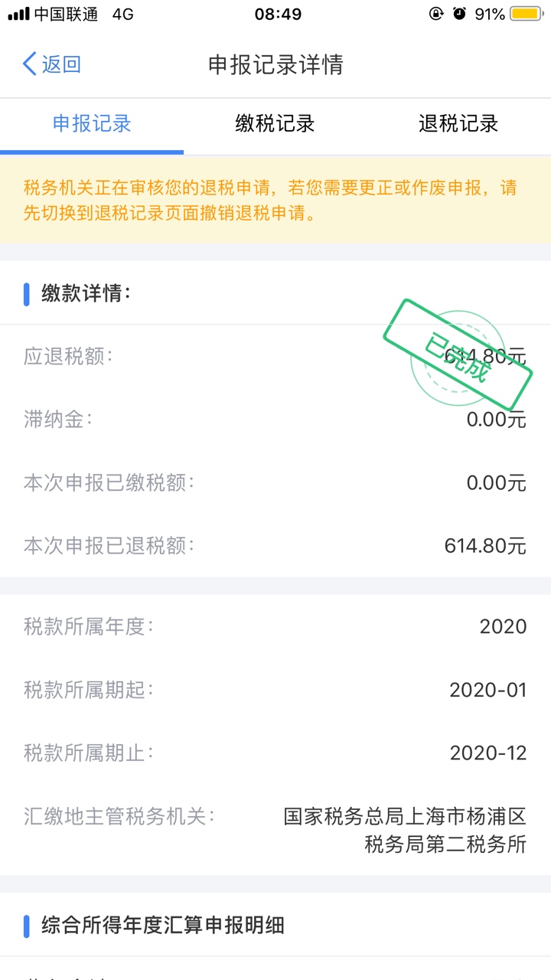
Task: Tap the green 已完成 stamp icon
Action: point(458,354)
